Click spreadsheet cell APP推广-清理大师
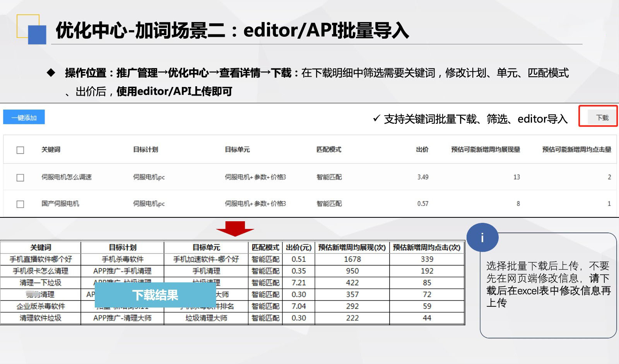619x364 pixels. [122, 318]
